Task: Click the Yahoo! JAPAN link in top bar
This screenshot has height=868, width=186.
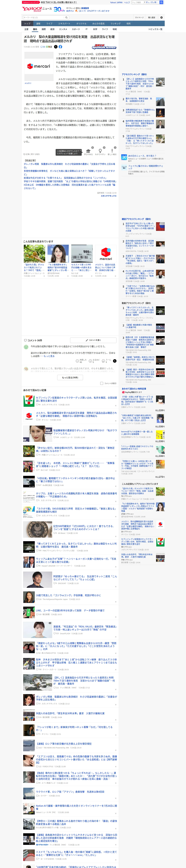Action: point(116,2)
